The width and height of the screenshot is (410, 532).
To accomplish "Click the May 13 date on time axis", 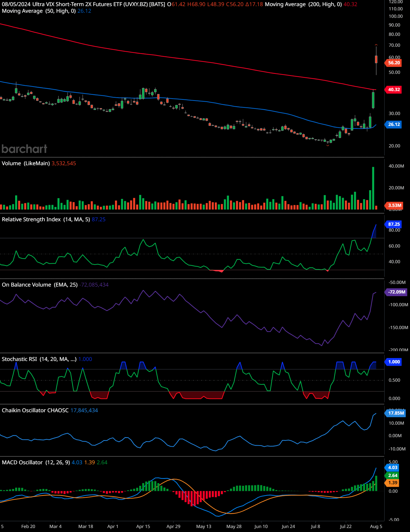I will click(x=204, y=526).
